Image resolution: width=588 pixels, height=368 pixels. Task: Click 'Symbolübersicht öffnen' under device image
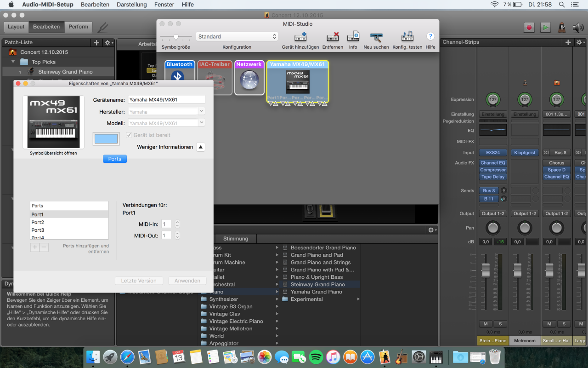coord(53,153)
